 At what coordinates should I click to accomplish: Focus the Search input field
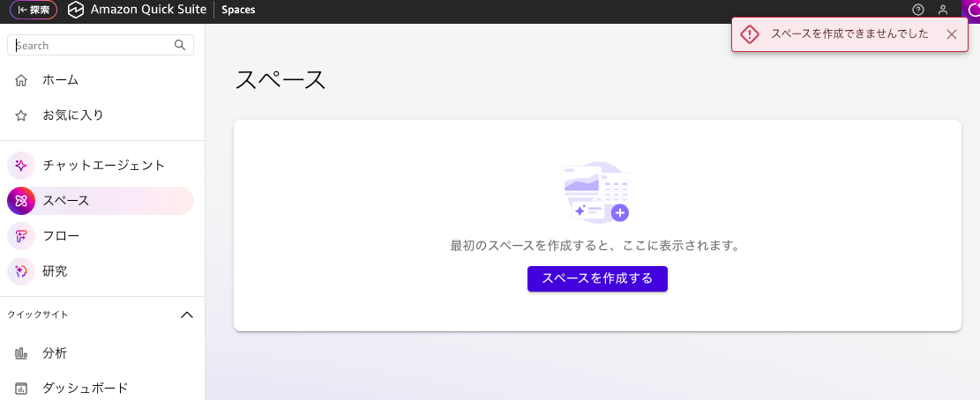tap(100, 45)
